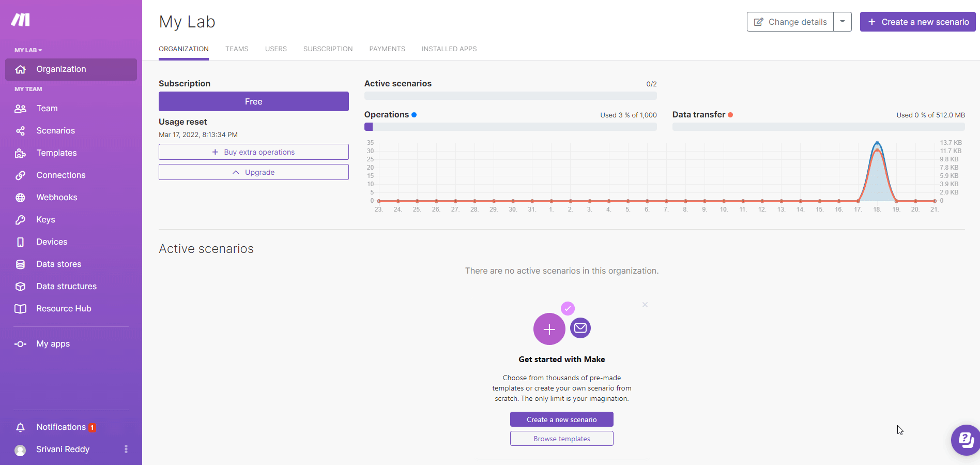Switch to the Payments tab
The image size is (980, 465).
(387, 49)
